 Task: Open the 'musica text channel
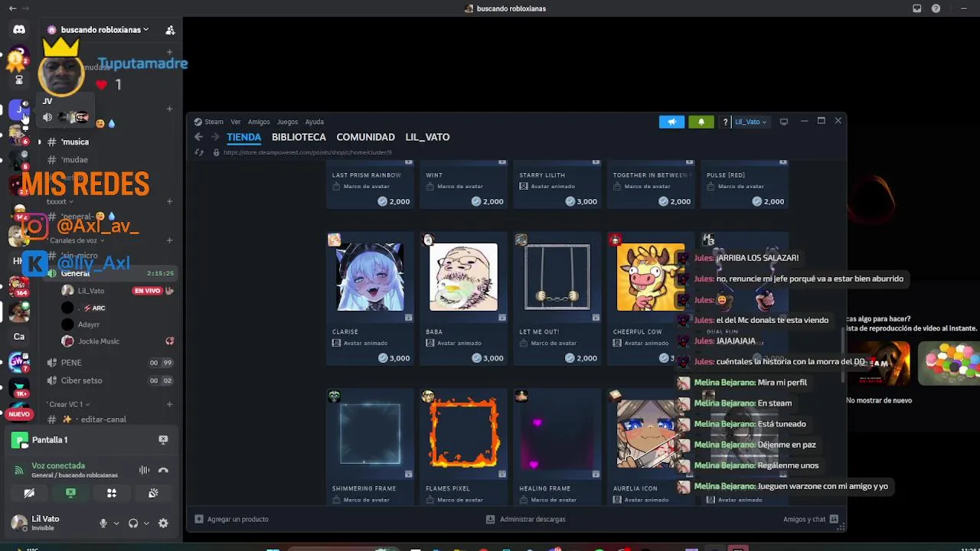(x=75, y=142)
